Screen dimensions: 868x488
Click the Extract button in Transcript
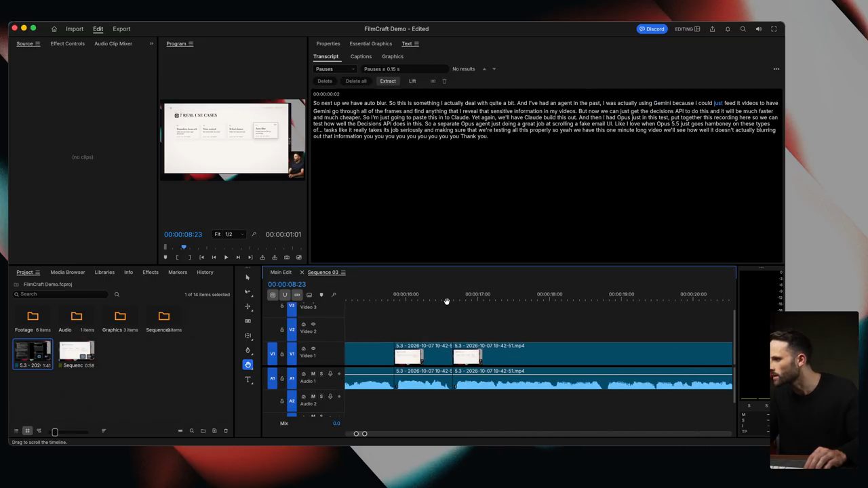coord(388,81)
